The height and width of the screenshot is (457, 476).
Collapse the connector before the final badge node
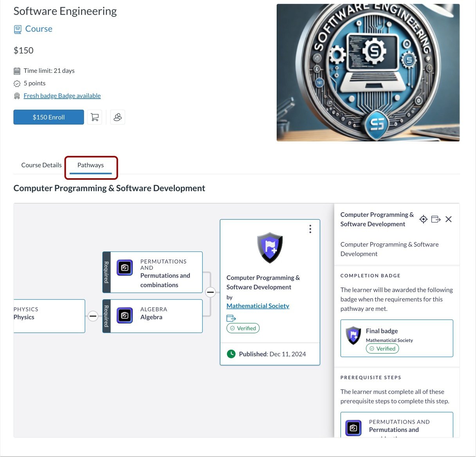[x=211, y=292]
